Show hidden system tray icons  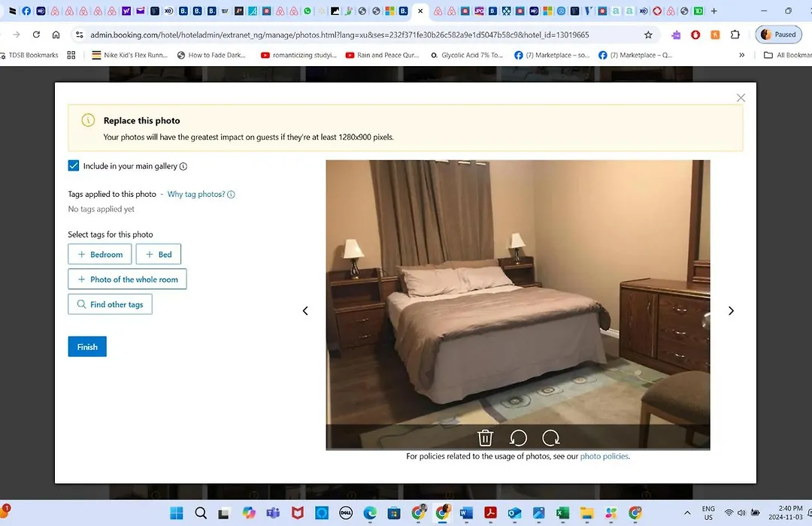687,513
